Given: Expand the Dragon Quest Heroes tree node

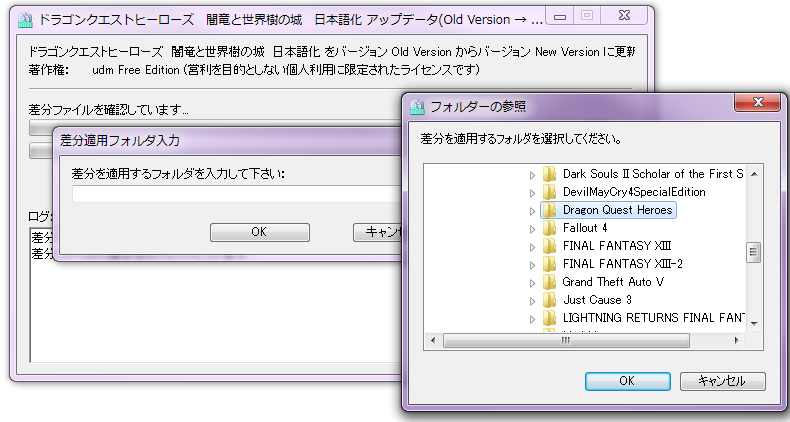Looking at the screenshot, I should click(532, 210).
